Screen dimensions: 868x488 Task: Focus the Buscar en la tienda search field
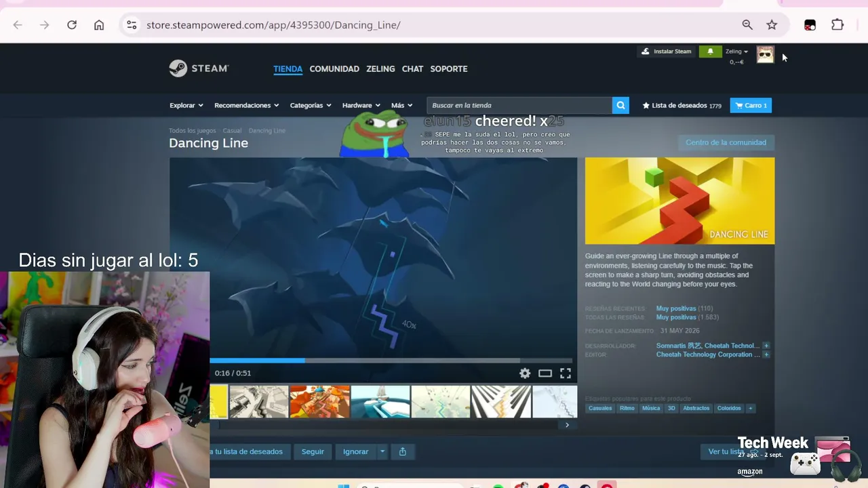519,105
